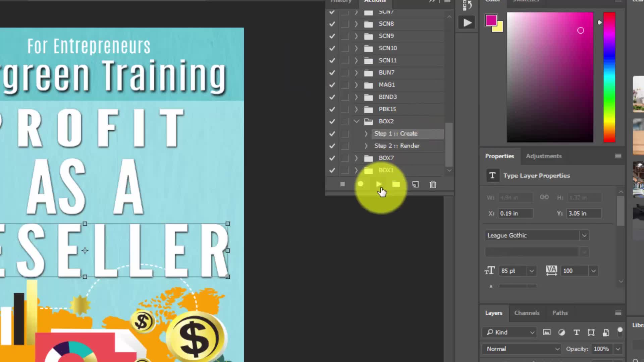Switch to the Paths tab
The image size is (644, 362).
click(560, 313)
